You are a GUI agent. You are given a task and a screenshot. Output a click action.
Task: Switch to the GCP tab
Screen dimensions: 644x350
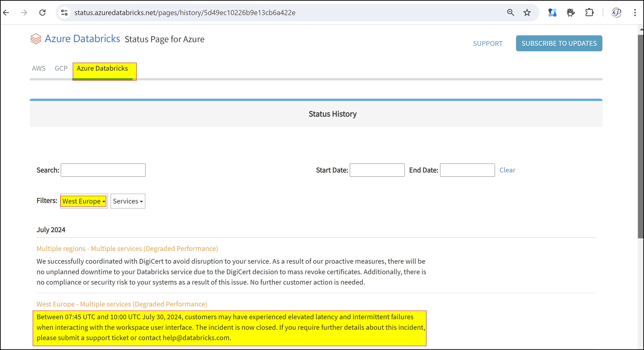point(61,68)
